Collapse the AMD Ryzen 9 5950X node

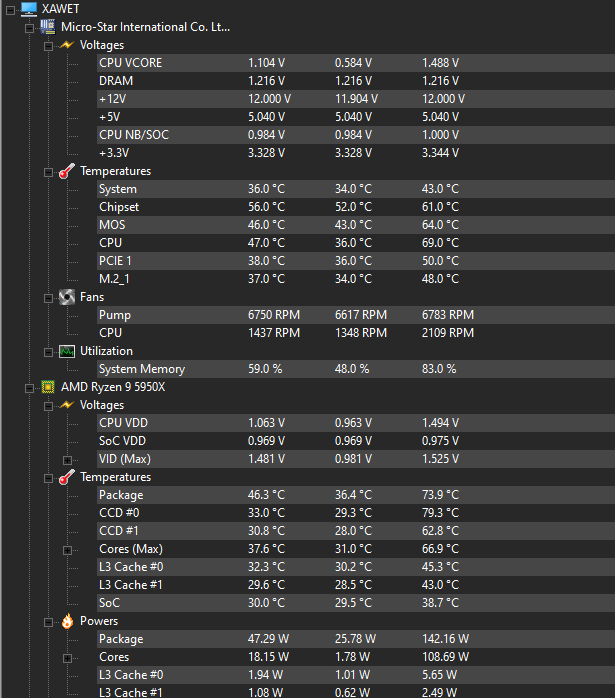29,388
